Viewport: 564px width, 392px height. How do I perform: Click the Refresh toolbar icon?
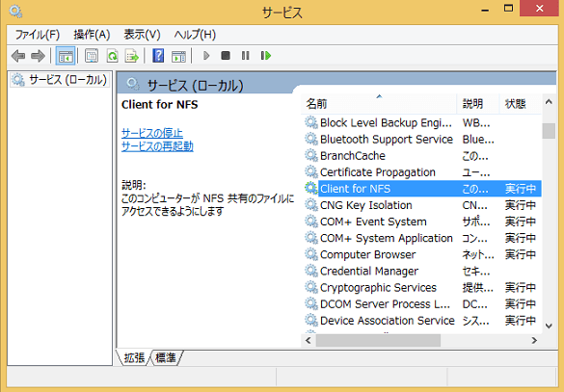click(112, 56)
